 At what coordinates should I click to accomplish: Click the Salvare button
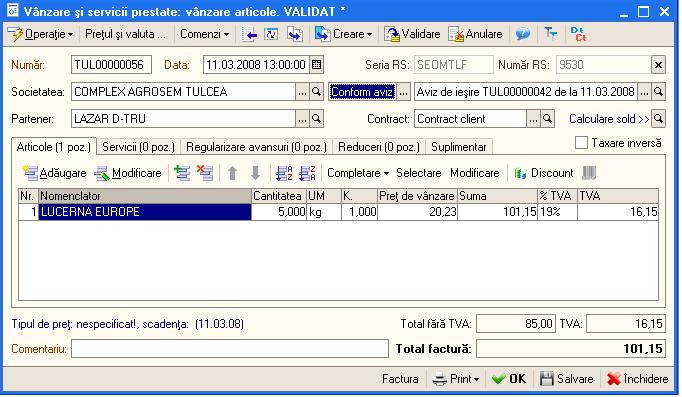pos(566,380)
